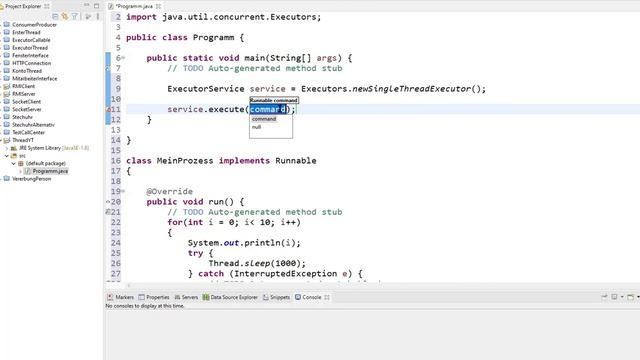Click the error marker on line 11
The image size is (640, 360).
(108, 109)
